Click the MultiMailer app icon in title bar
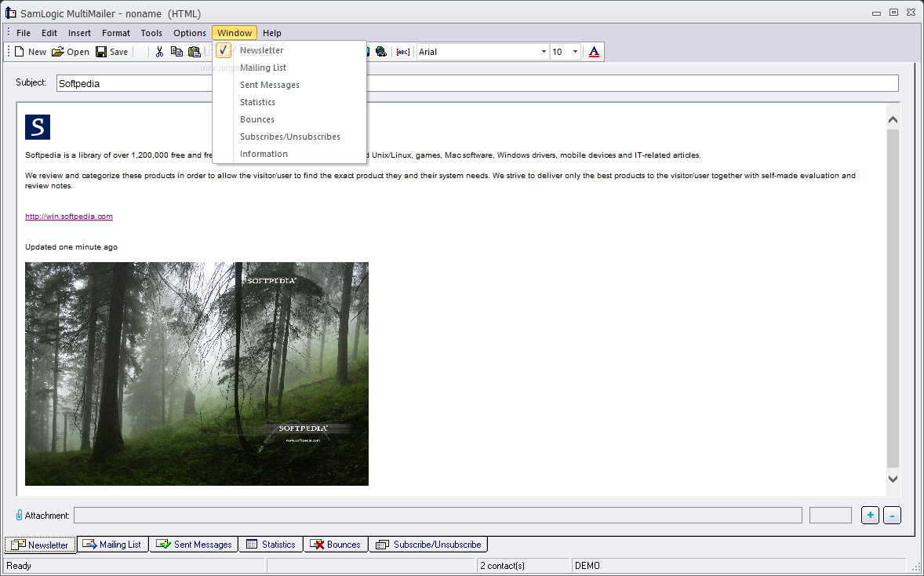Image resolution: width=924 pixels, height=576 pixels. click(11, 13)
